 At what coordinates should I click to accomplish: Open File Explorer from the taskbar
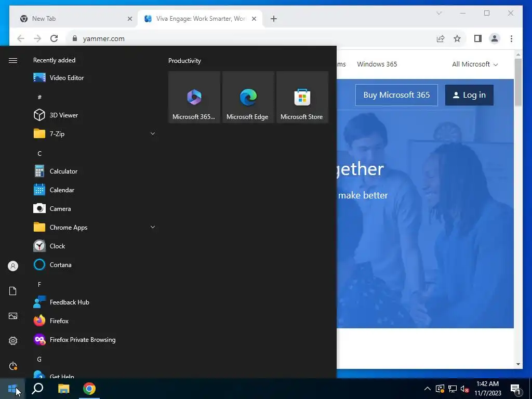pyautogui.click(x=63, y=389)
